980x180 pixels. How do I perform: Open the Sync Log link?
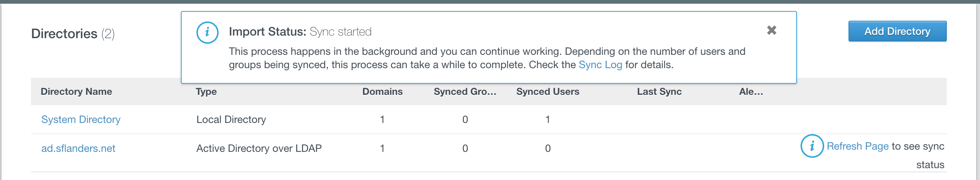600,65
